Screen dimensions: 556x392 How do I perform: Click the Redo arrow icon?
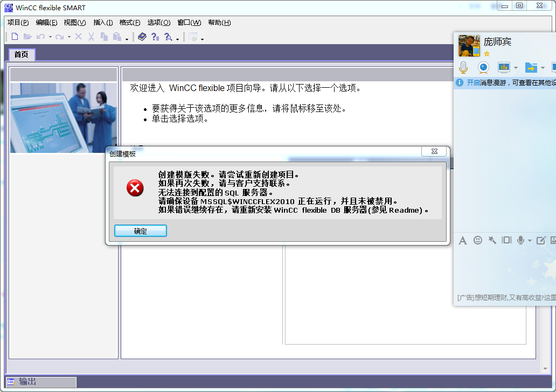click(60, 37)
